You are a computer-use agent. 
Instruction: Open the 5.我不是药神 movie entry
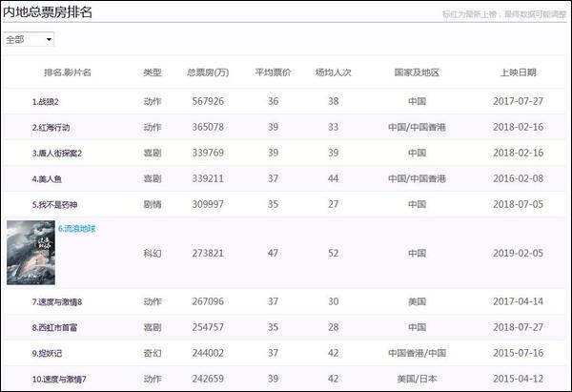tap(54, 205)
